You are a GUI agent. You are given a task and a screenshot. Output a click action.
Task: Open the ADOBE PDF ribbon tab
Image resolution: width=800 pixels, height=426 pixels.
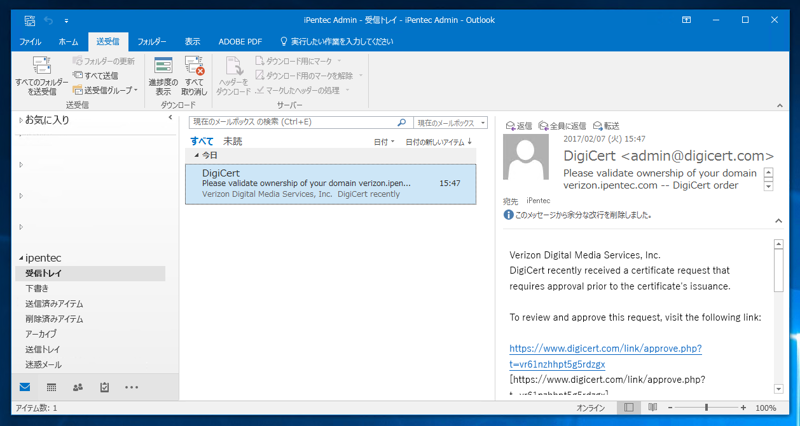coord(240,42)
